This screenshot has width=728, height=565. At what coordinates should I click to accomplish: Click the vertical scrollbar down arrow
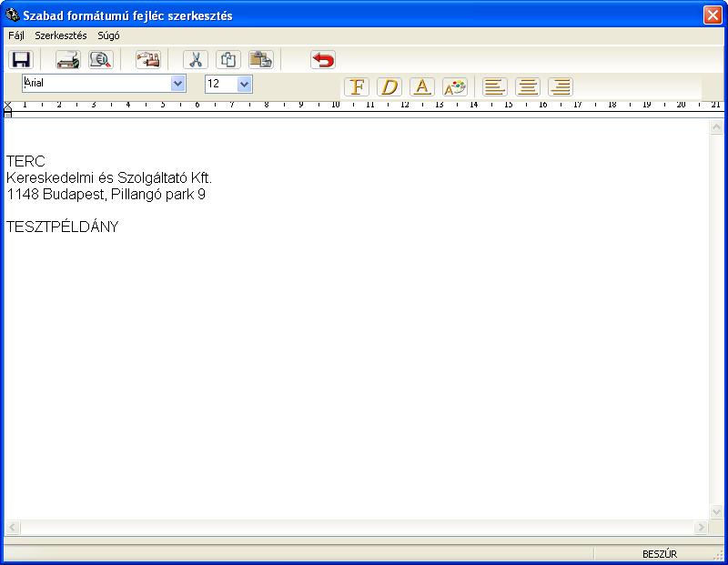click(716, 511)
